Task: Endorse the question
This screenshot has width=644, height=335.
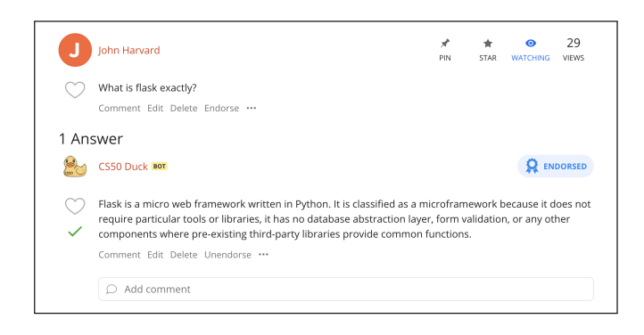Action: click(221, 108)
